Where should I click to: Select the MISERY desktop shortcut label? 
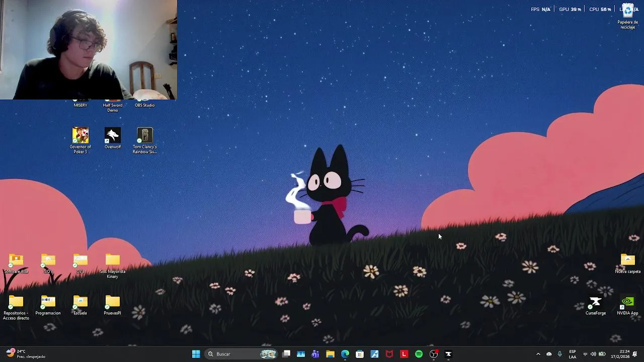[x=80, y=105]
